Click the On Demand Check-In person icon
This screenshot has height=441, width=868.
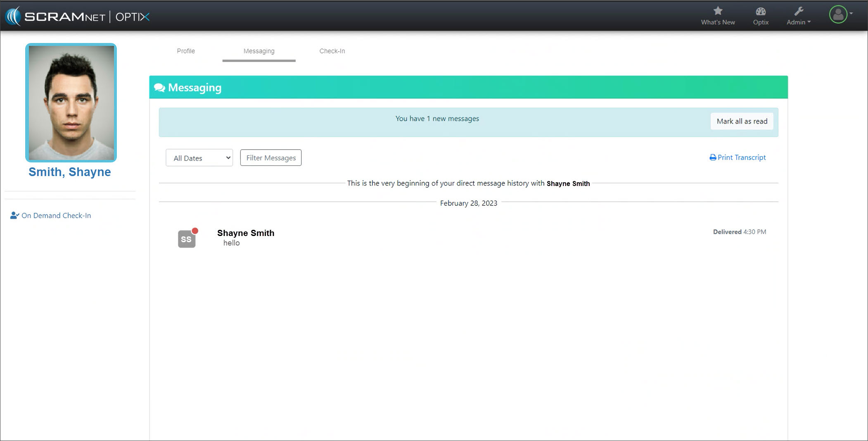click(14, 215)
